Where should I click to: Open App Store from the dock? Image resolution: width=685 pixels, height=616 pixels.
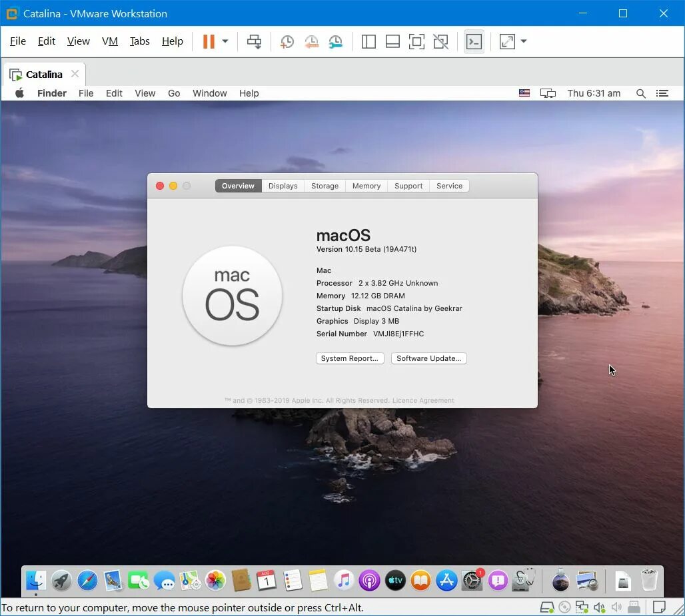tap(446, 581)
